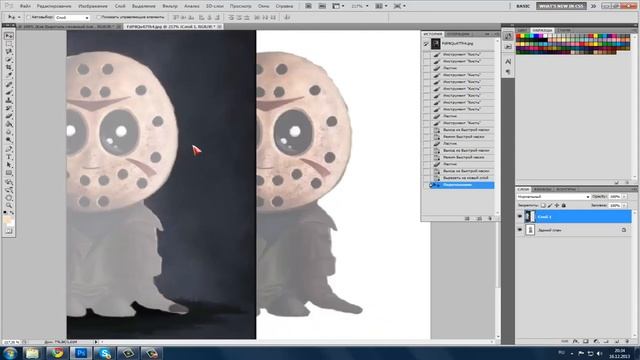Image resolution: width=640 pixels, height=360 pixels.
Task: Select the Rectangular Marquee tool
Action: click(9, 44)
